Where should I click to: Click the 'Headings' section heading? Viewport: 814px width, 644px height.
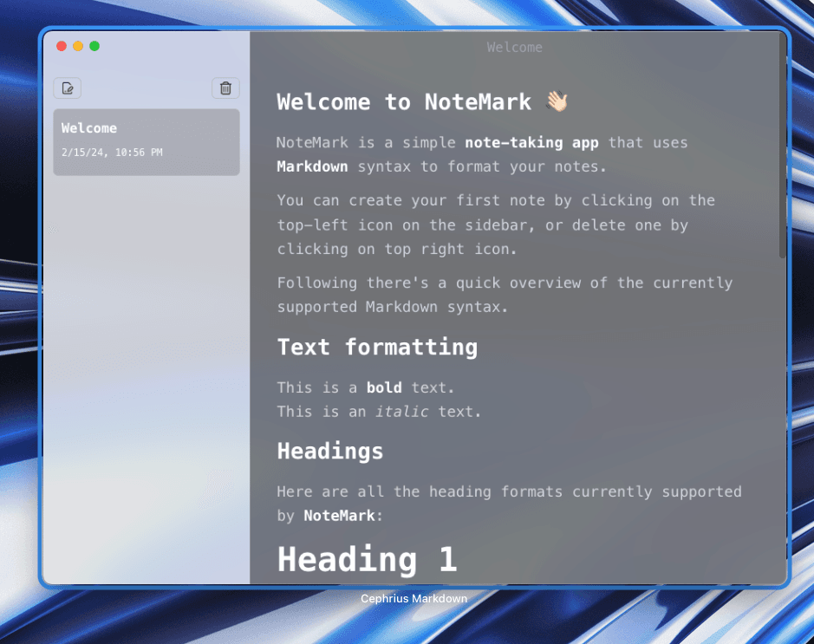tap(330, 451)
